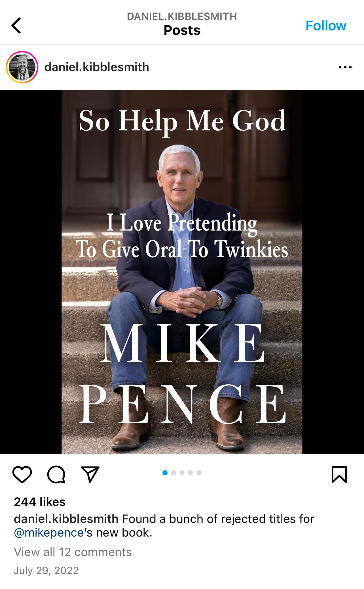The height and width of the screenshot is (589, 364).
Task: Share post with paper plane icon
Action: 90,474
